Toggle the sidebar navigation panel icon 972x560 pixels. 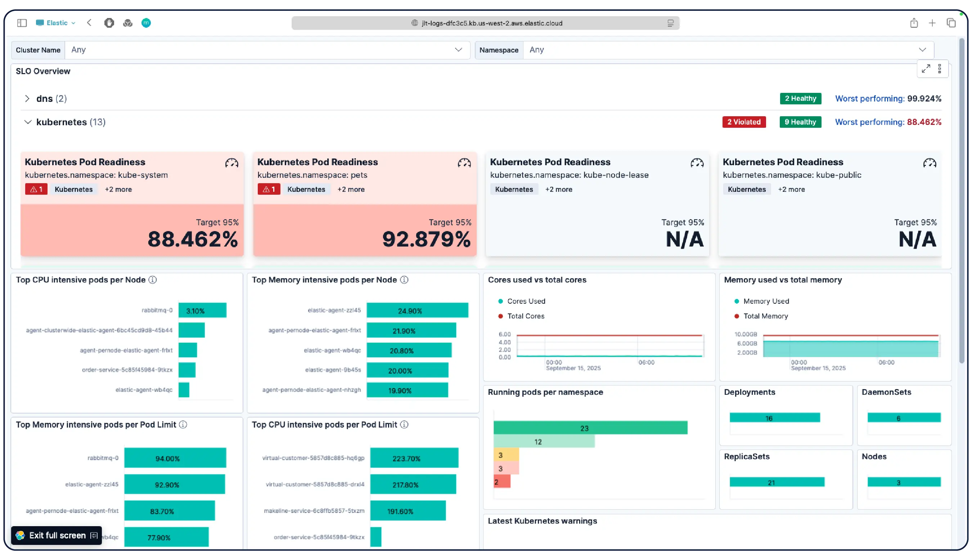pos(22,23)
